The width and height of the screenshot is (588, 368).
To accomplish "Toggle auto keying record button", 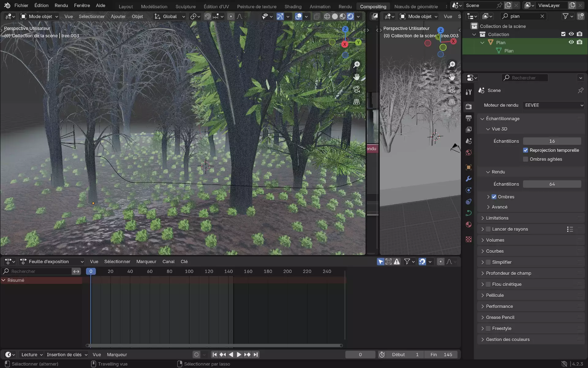I will (197, 355).
